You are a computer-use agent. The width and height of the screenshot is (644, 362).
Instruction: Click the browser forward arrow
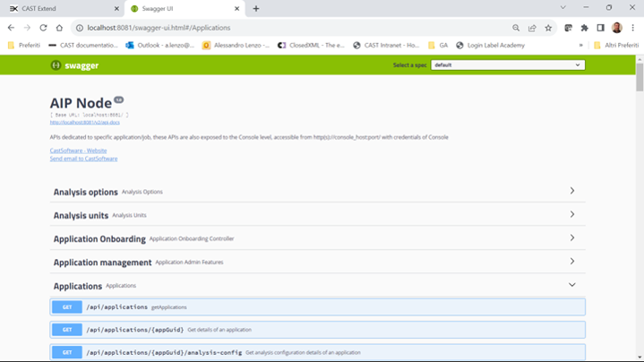[x=27, y=28]
